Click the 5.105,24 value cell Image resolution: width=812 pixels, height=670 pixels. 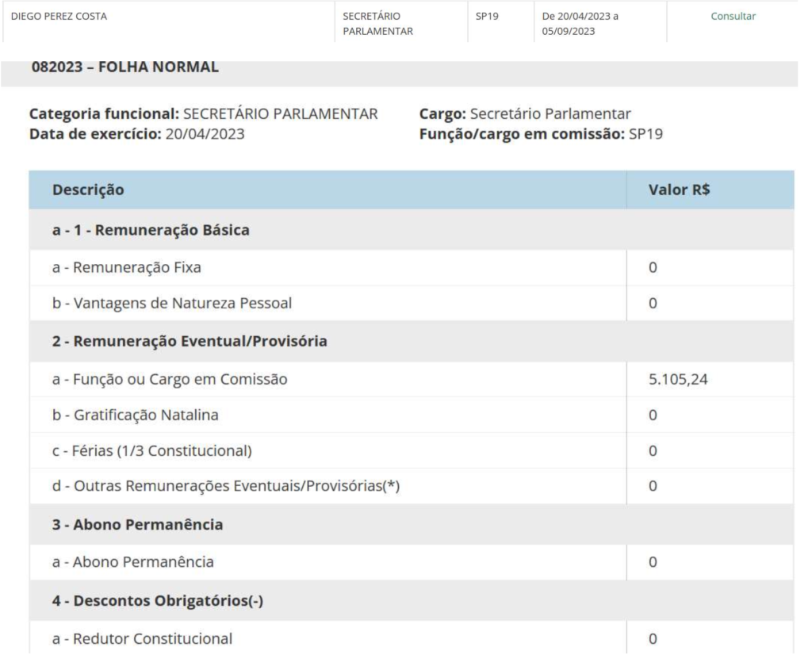(x=678, y=380)
